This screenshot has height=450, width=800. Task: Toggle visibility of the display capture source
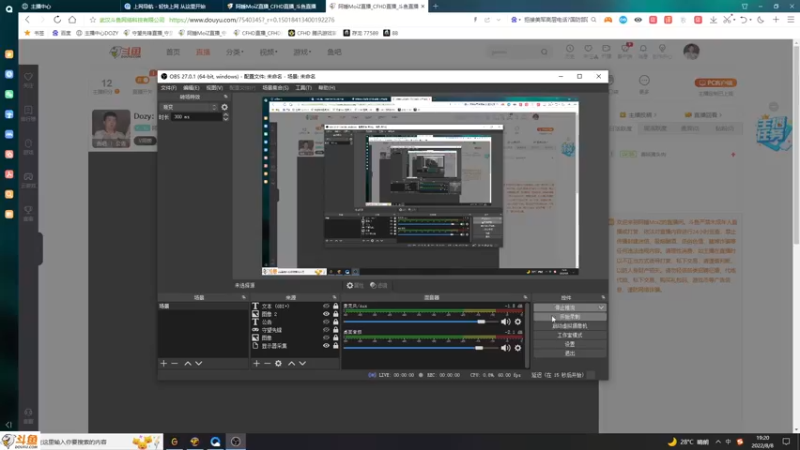tap(326, 345)
